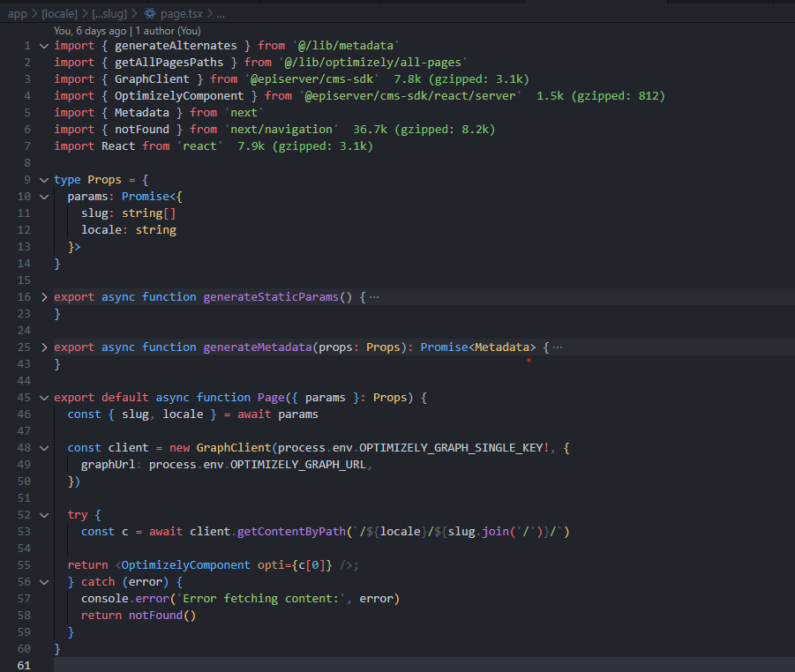Click line number 16 in gutter
The image size is (795, 672).
pyautogui.click(x=24, y=297)
